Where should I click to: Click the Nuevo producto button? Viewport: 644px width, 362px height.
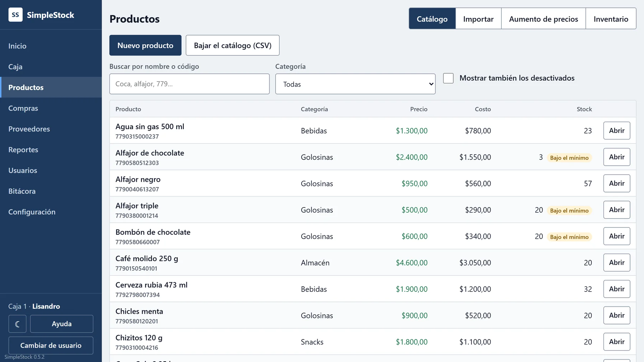[x=145, y=45]
